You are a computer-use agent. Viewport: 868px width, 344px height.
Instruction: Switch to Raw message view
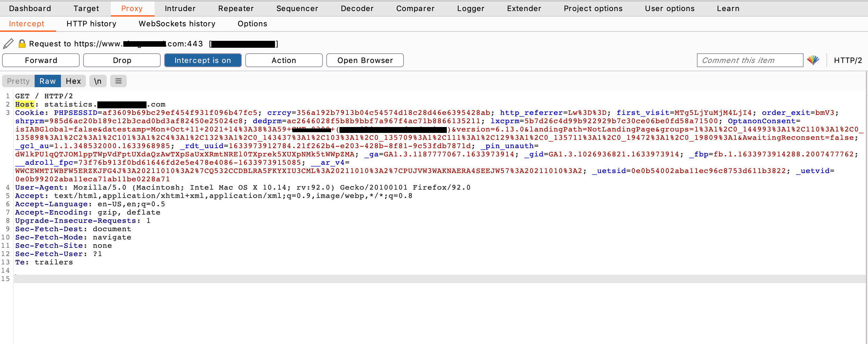coord(47,81)
